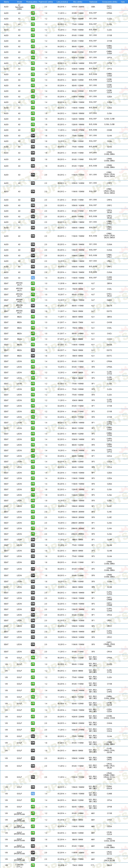128x868 pixels.
Task: Click the Lata produkcji column header
Action: click(x=62, y=2)
